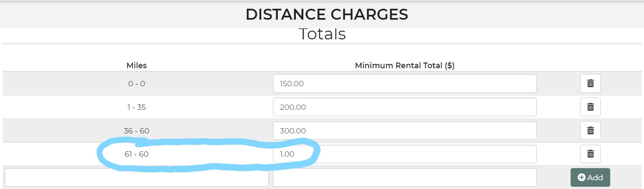This screenshot has height=189, width=644.
Task: Click the DISTANCE CHARGES heading
Action: [x=326, y=14]
